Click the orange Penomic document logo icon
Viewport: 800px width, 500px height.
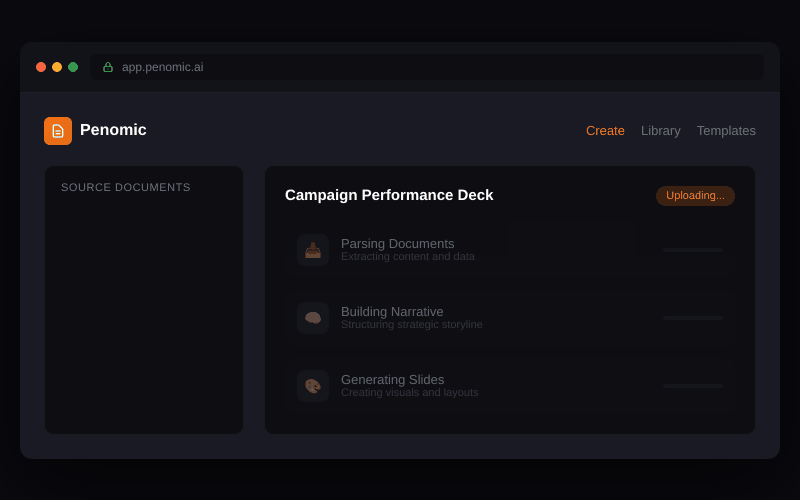58,131
